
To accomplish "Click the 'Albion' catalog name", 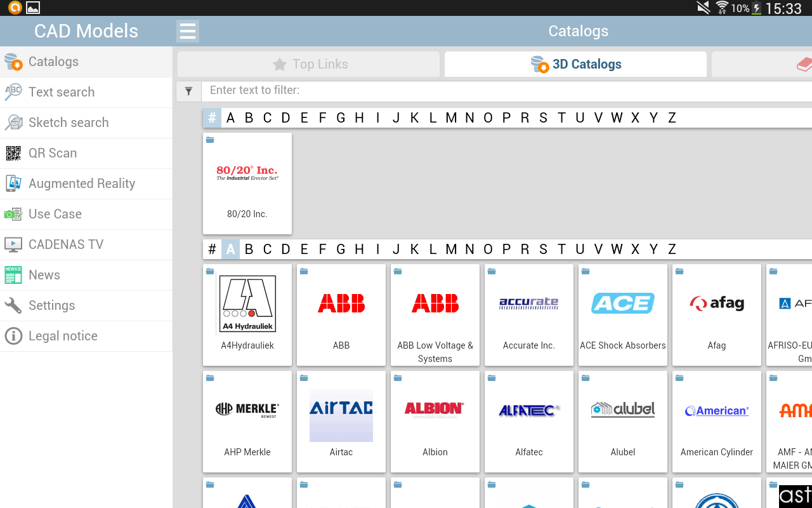I will (x=435, y=452).
